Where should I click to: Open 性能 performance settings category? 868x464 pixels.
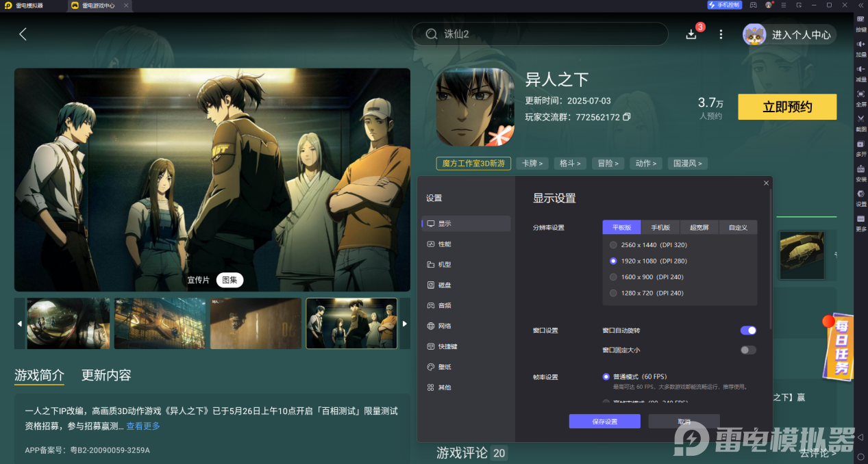pos(466,244)
